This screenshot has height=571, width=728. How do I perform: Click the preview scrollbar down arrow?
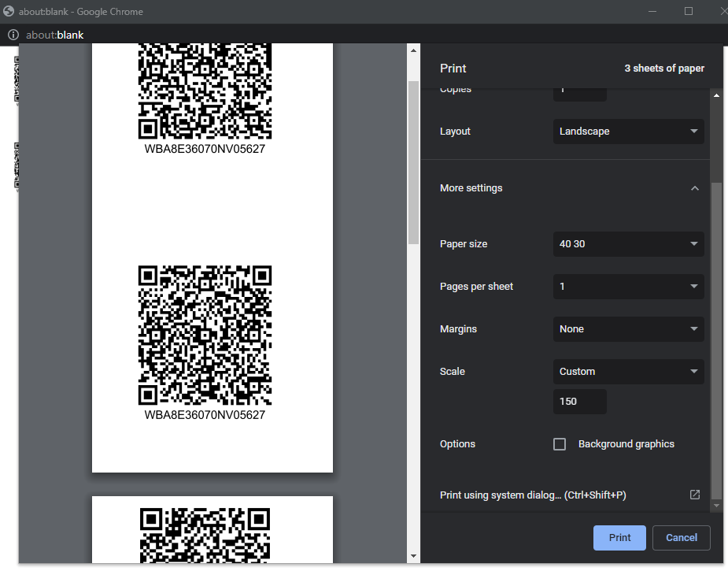(x=413, y=556)
